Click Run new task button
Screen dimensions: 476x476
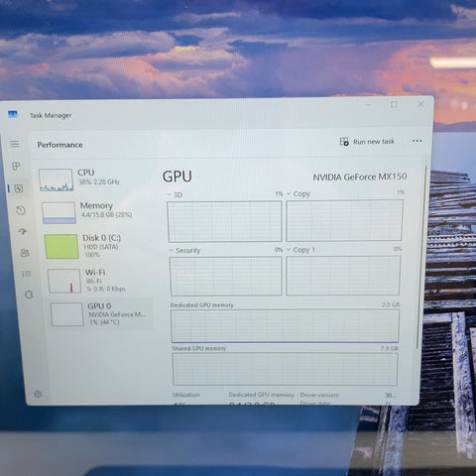pos(367,142)
